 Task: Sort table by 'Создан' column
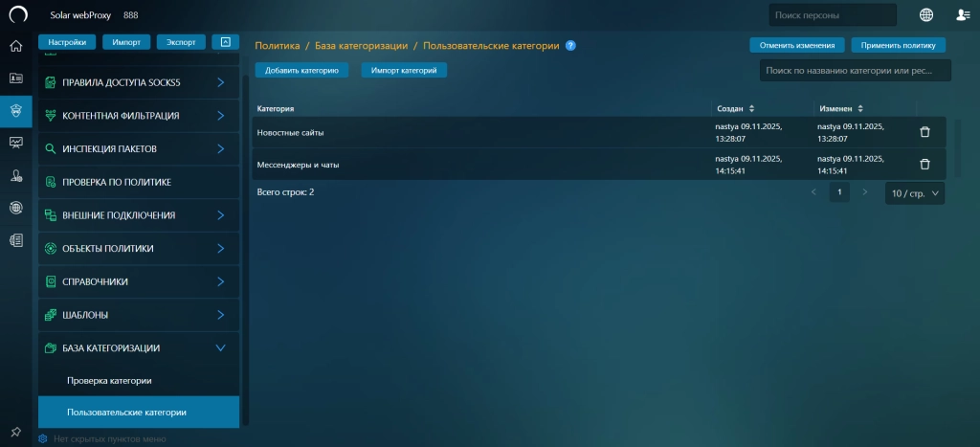click(x=751, y=109)
